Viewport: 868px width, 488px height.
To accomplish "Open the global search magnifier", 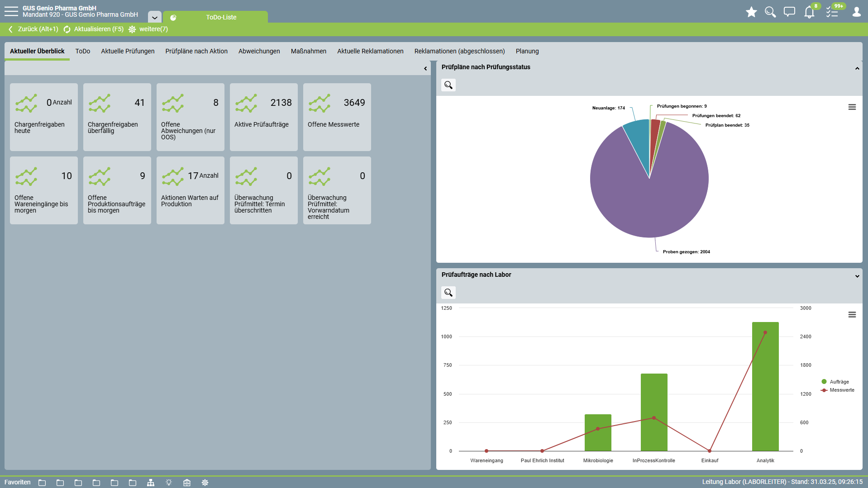I will (x=770, y=12).
